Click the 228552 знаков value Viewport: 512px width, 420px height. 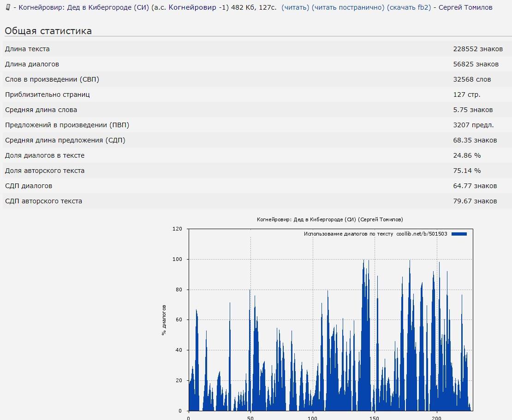coord(478,49)
